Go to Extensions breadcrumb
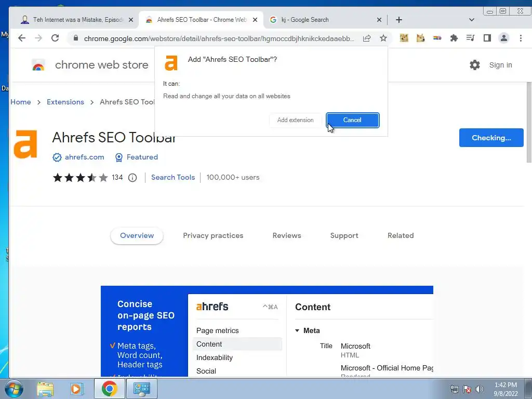Viewport: 532px width, 399px height. (x=65, y=102)
